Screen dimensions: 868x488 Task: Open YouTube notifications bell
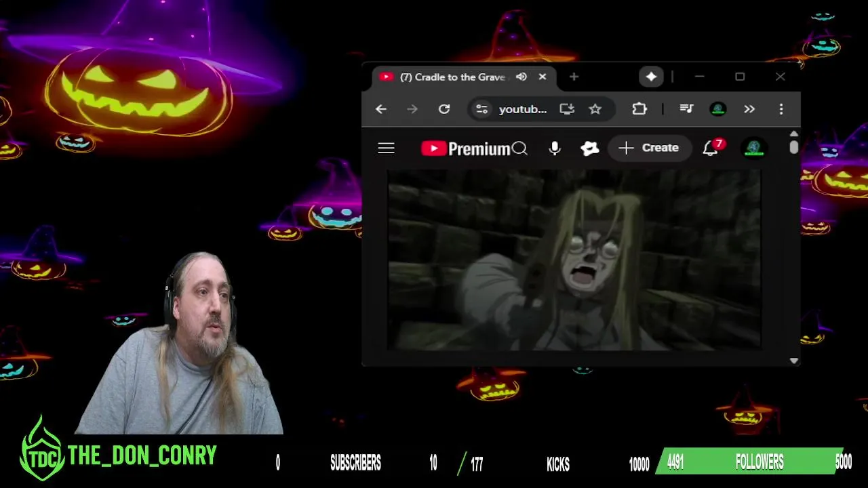coord(710,148)
